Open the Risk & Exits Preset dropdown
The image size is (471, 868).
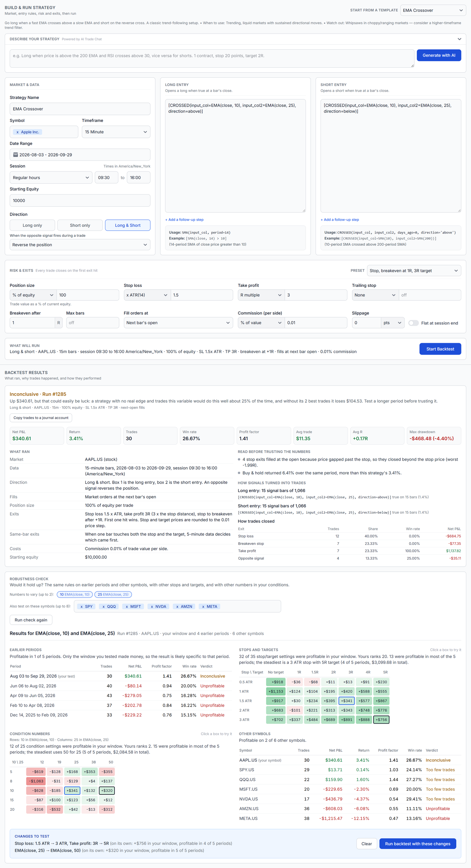point(414,271)
